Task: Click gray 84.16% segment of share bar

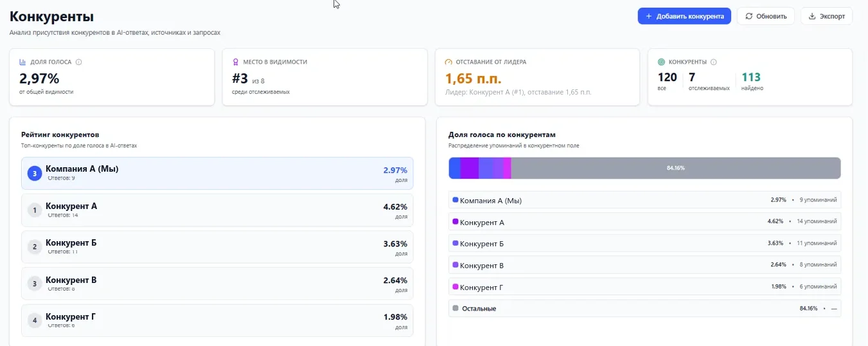Action: (676, 168)
